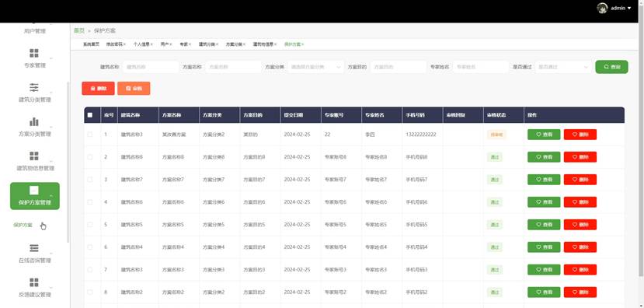Screen dimensions: 644x308
Task: Click the orange 审核 button above table
Action: pos(134,89)
